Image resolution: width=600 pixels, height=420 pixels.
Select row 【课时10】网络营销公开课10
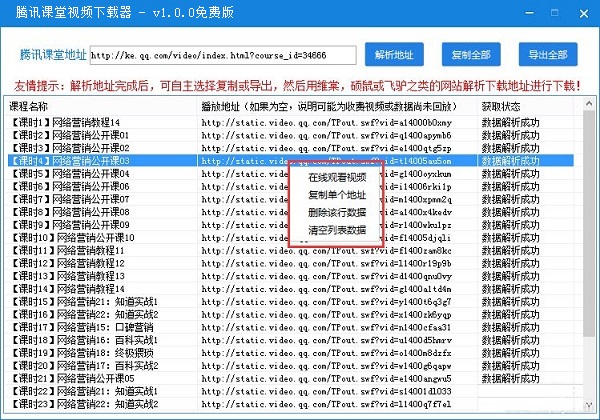coord(290,238)
